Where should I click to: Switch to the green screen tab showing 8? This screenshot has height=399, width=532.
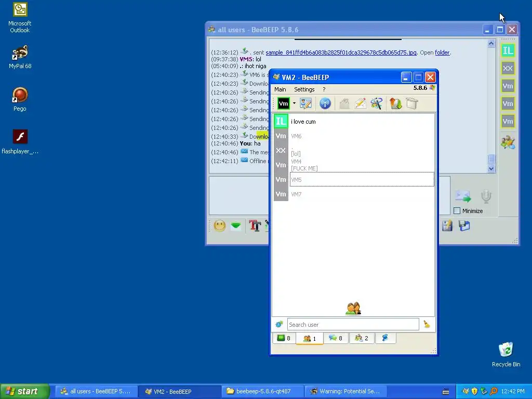tap(284, 338)
